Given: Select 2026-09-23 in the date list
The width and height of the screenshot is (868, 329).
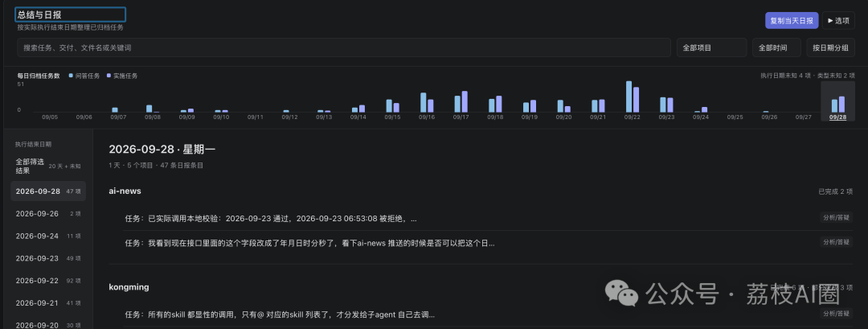Looking at the screenshot, I should [48, 258].
